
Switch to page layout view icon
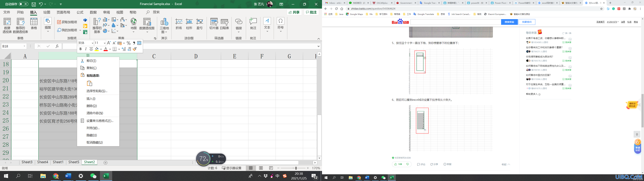pyautogui.click(x=261, y=168)
